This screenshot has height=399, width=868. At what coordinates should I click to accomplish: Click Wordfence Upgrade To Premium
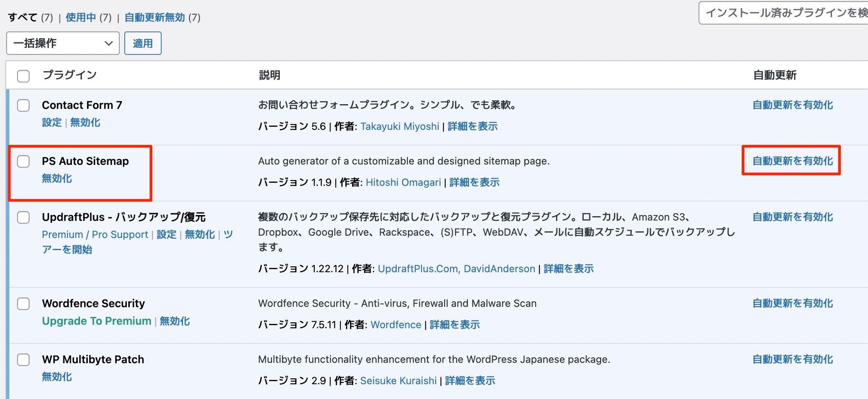tap(97, 321)
